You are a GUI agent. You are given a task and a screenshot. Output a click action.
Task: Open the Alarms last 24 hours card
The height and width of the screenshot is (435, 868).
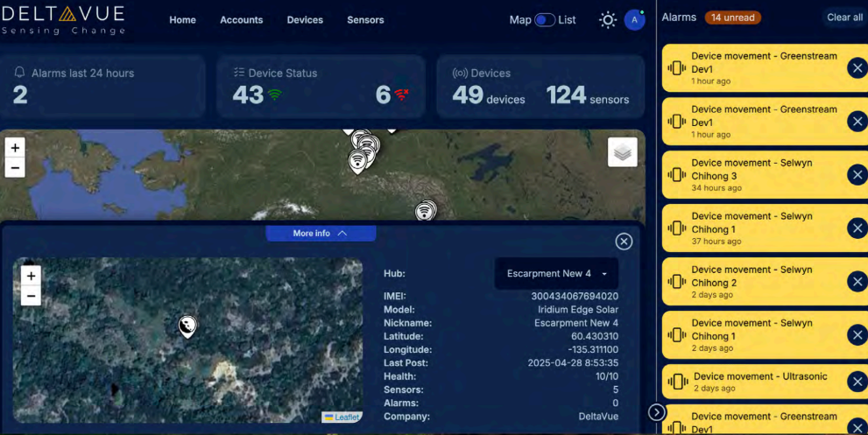tap(109, 86)
